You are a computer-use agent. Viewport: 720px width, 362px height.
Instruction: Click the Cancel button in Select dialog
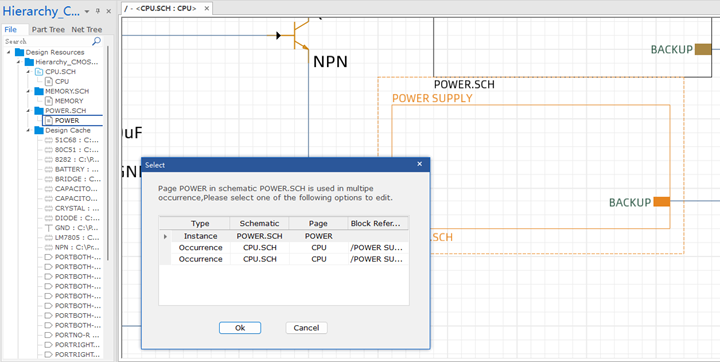[306, 328]
